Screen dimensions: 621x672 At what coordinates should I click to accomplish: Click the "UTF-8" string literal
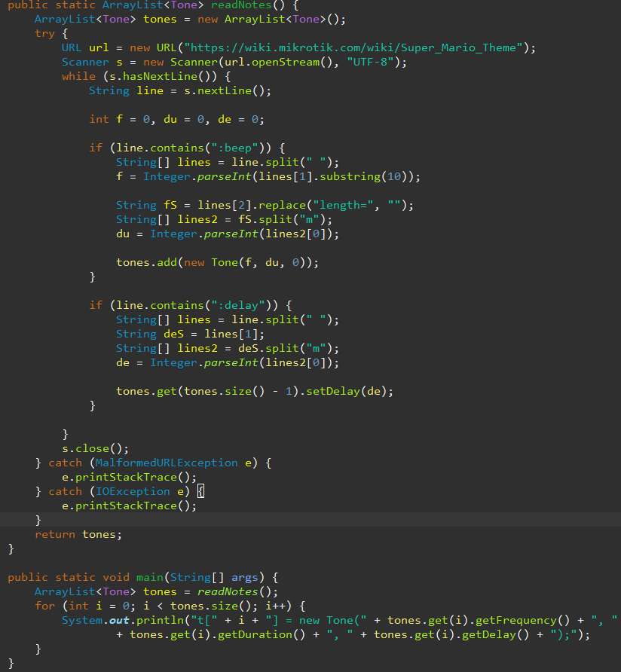tap(371, 62)
